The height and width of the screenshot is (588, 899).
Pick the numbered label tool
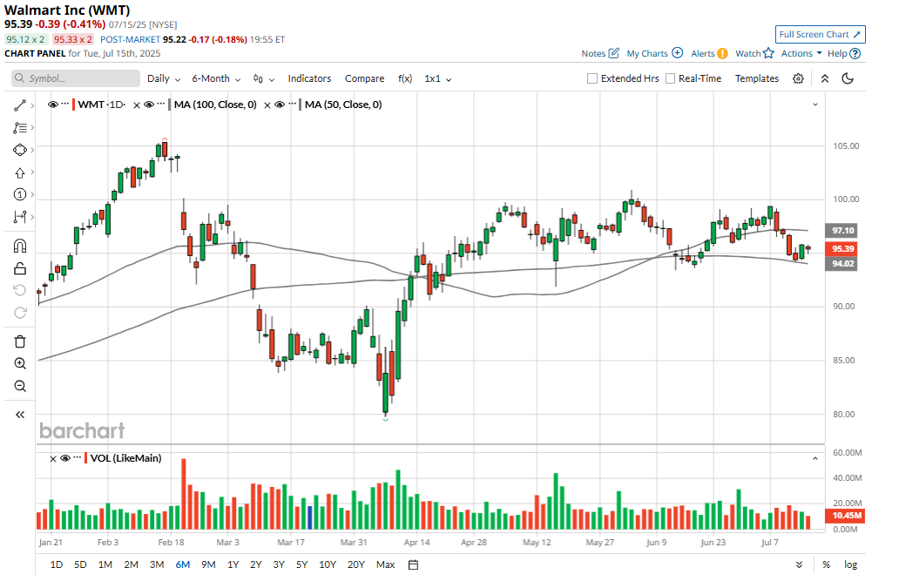[x=20, y=195]
